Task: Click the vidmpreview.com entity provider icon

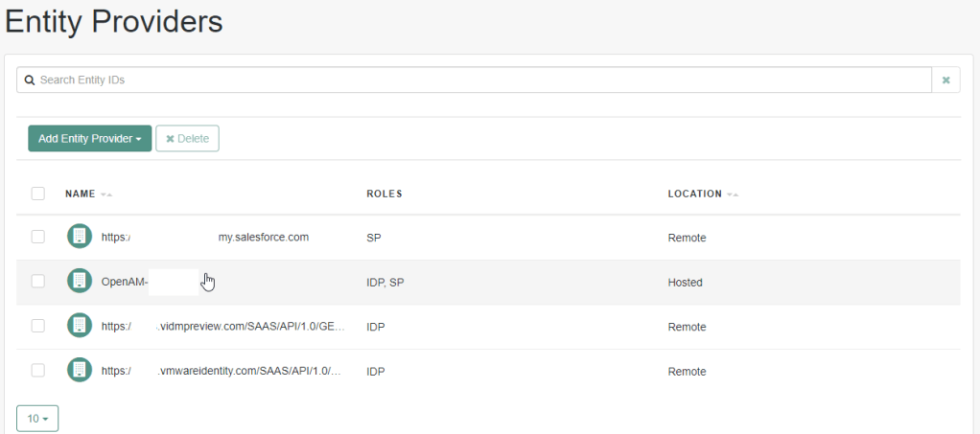Action: [x=80, y=326]
